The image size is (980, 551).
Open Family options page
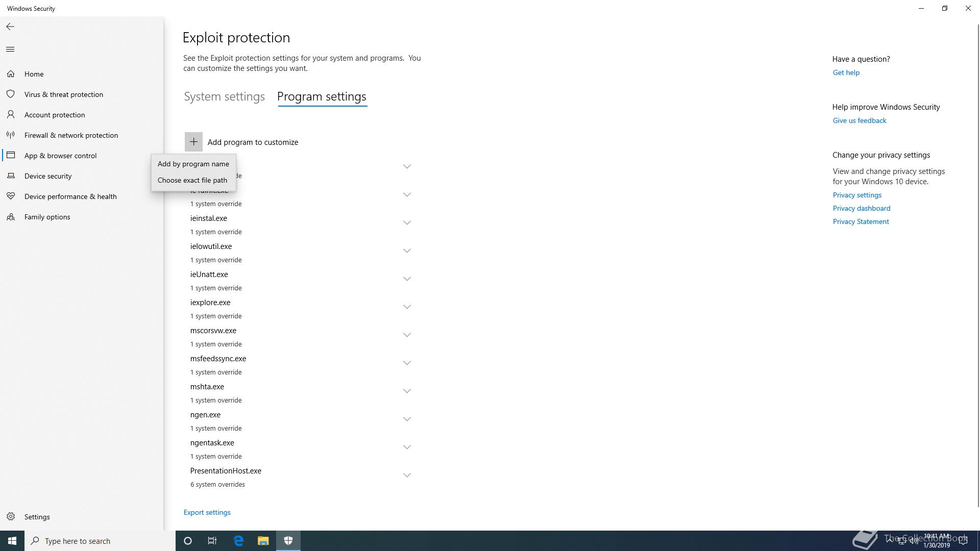[x=47, y=217]
